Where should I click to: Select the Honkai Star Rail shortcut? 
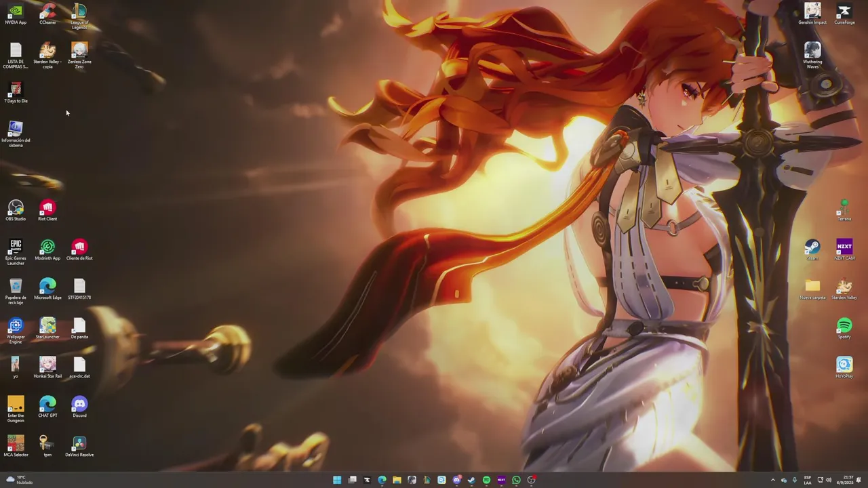coord(47,368)
